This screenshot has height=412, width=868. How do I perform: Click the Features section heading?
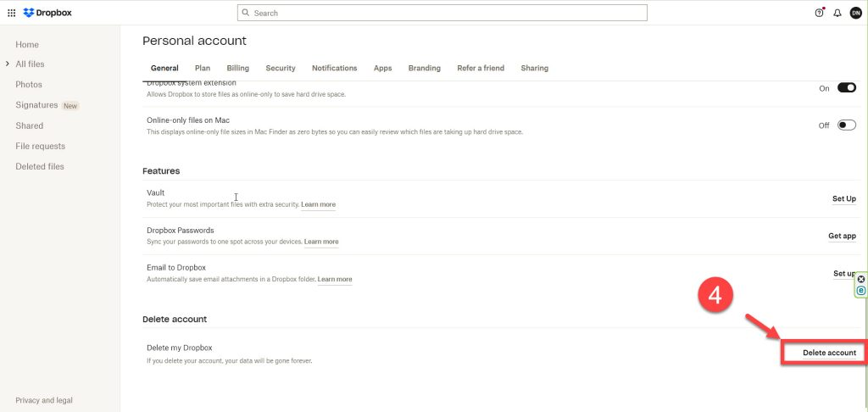[161, 171]
